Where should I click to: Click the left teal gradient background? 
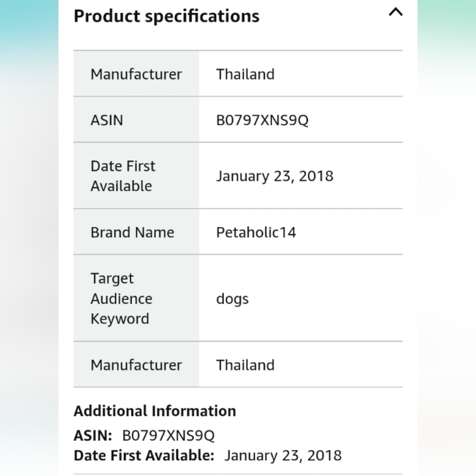point(29,30)
